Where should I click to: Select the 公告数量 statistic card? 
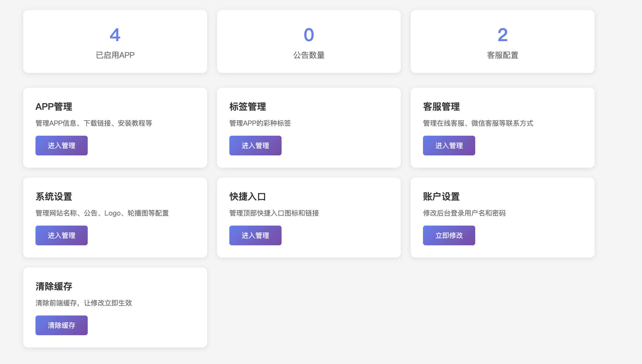309,41
